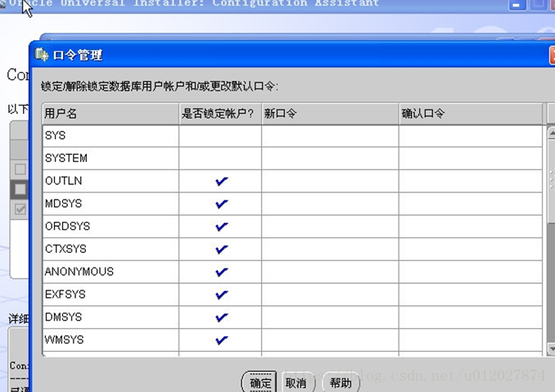
Task: Toggle lock checkmark for ANONYMOUS account
Action: 221,272
